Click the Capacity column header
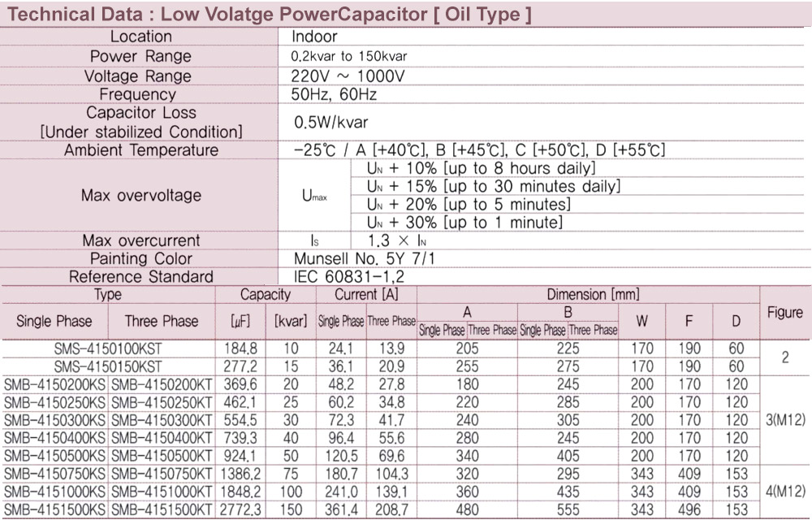This screenshot has height=520, width=812. pos(266,295)
